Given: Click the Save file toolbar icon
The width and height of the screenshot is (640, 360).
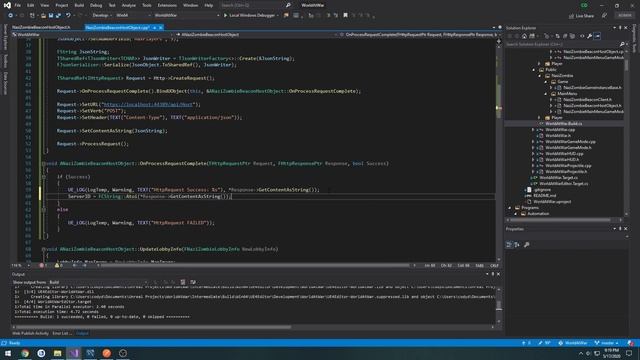Looking at the screenshot, I should pyautogui.click(x=51, y=16).
